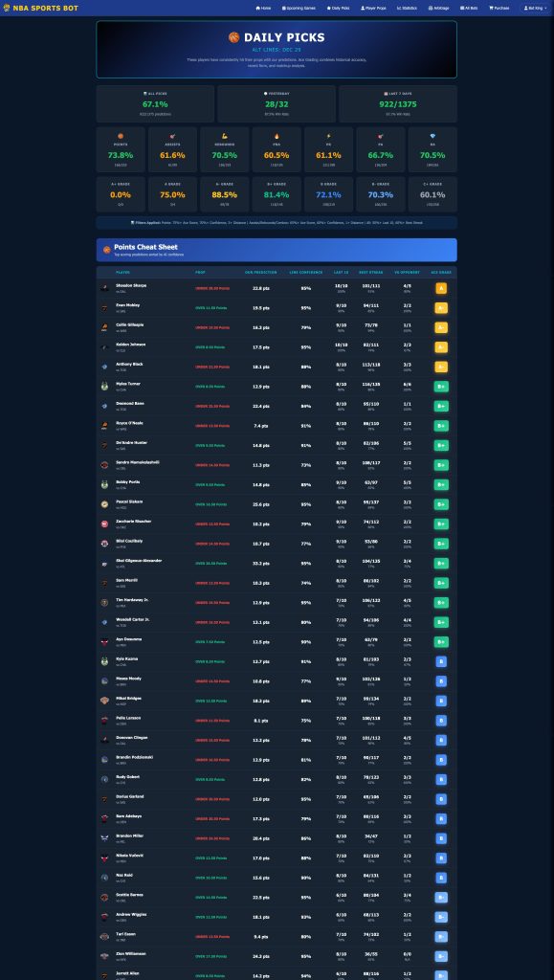This screenshot has height=980, width=554.
Task: Click the basketball icon in Points Cheat Sheet header
Action: coord(107,250)
